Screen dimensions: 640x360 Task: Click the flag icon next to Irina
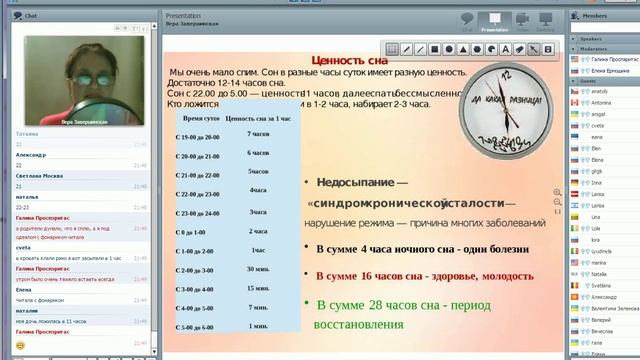[x=575, y=183]
